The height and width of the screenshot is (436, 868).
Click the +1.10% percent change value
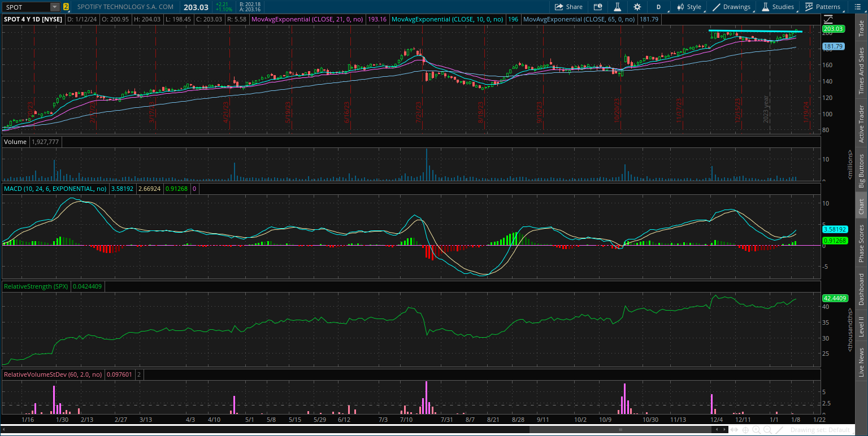(224, 10)
